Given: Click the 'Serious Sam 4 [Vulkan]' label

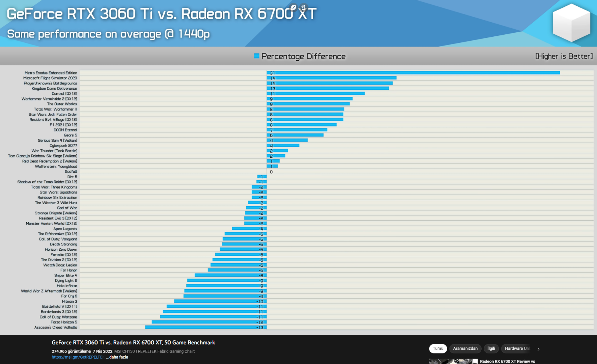Looking at the screenshot, I should 57,140.
